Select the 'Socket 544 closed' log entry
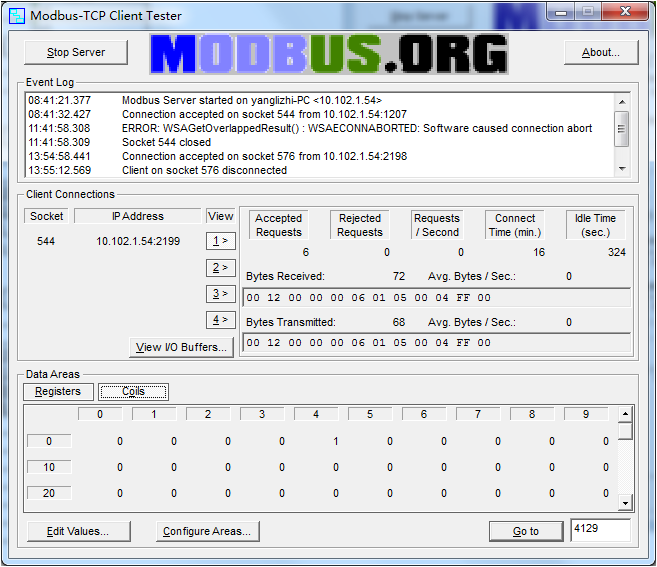Image resolution: width=657 pixels, height=567 pixels. 120,142
